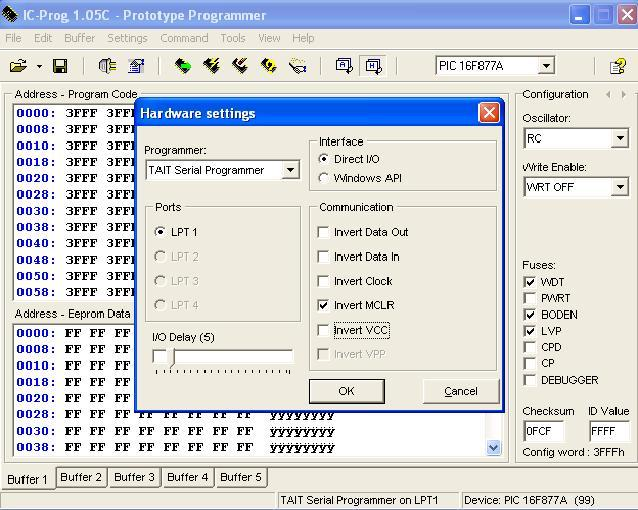Image resolution: width=638 pixels, height=510 pixels.
Task: Click the Read All chip icon
Action: 183,66
